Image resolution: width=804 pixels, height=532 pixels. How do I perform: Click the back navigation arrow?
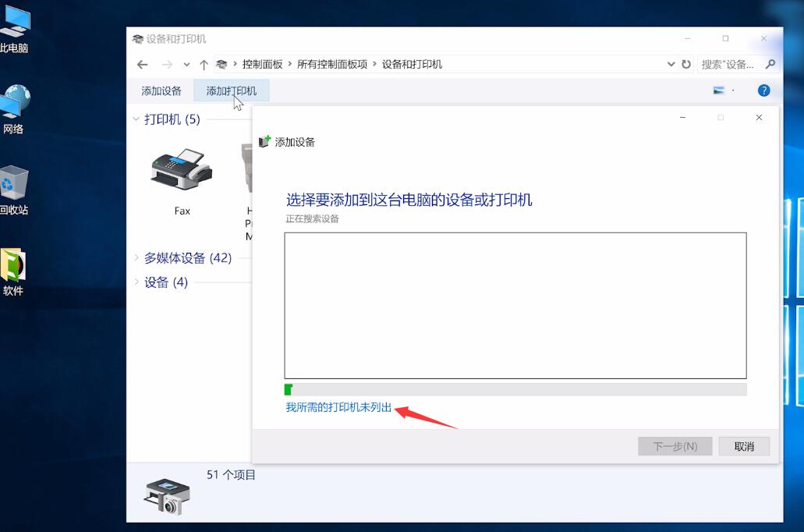(142, 64)
